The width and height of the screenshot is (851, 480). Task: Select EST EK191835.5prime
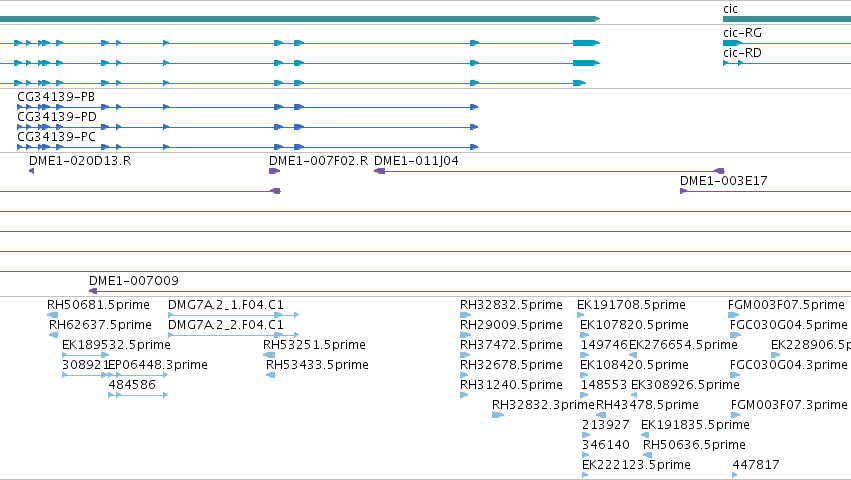tap(695, 425)
